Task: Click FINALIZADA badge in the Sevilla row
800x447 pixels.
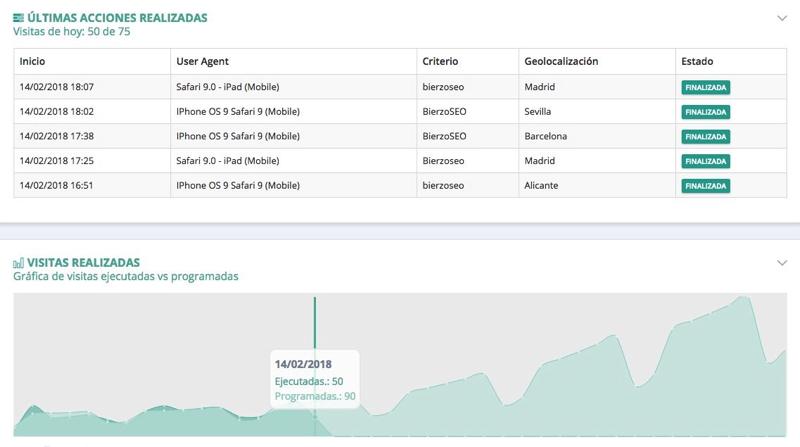Action: [x=706, y=112]
